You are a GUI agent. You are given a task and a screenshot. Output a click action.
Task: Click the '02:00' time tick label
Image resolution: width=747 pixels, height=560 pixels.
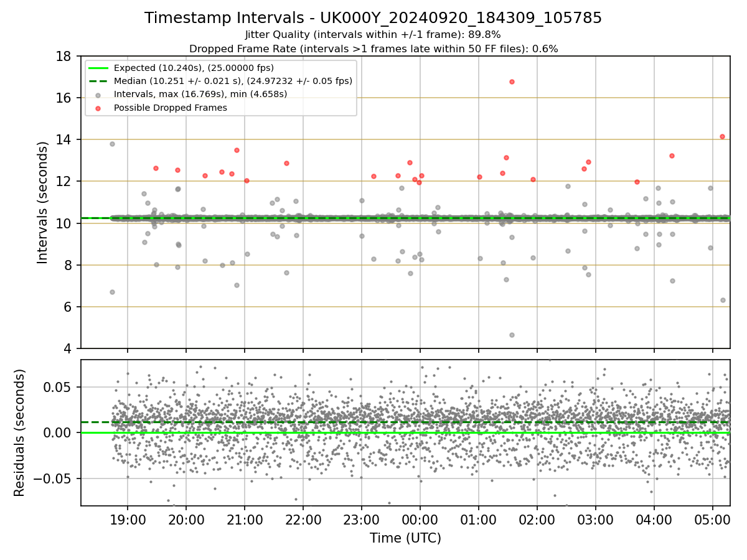[537, 520]
